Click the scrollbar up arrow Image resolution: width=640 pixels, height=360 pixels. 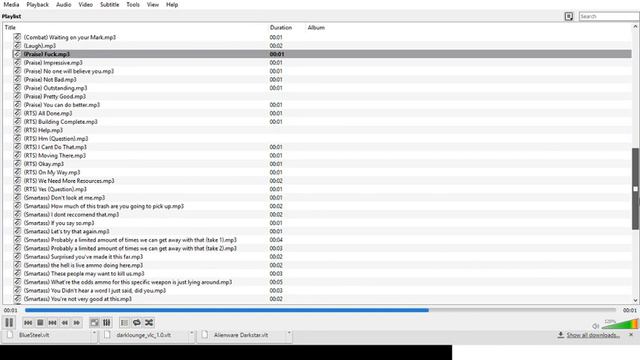636,27
